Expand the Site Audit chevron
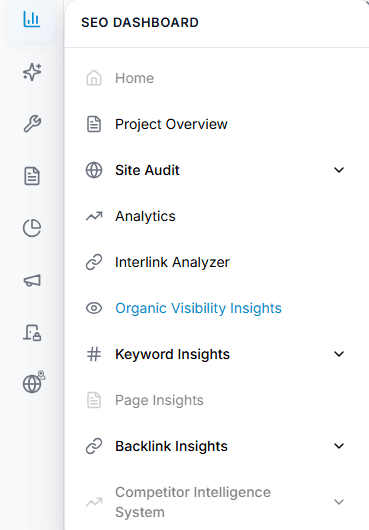 tap(339, 170)
